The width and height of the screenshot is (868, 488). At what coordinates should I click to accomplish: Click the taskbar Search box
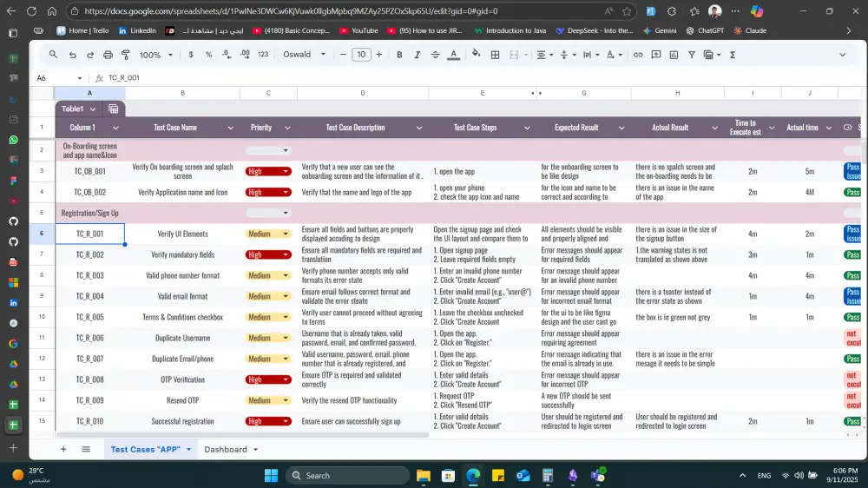[x=348, y=475]
